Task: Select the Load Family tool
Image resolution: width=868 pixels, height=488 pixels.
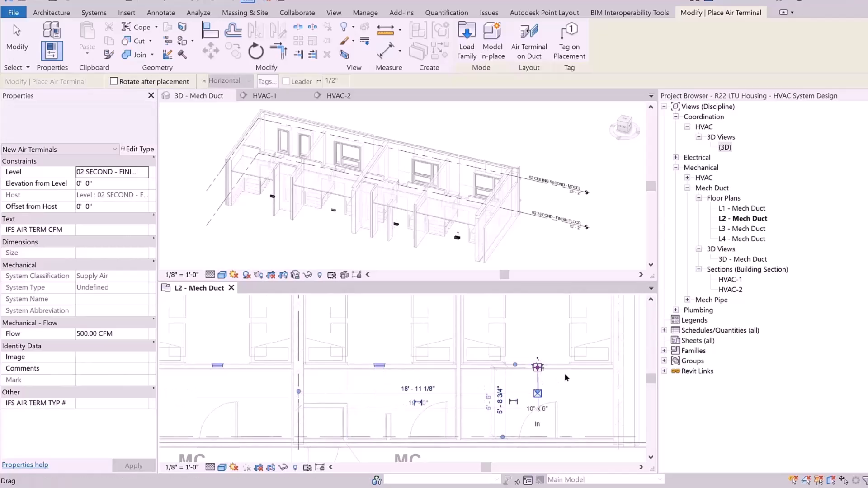Action: tap(467, 41)
